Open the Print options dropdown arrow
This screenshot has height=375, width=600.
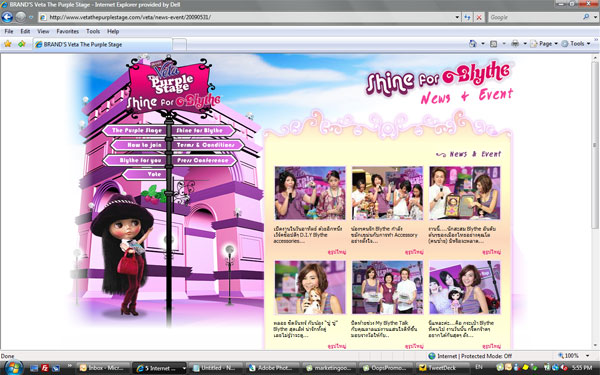coord(525,44)
